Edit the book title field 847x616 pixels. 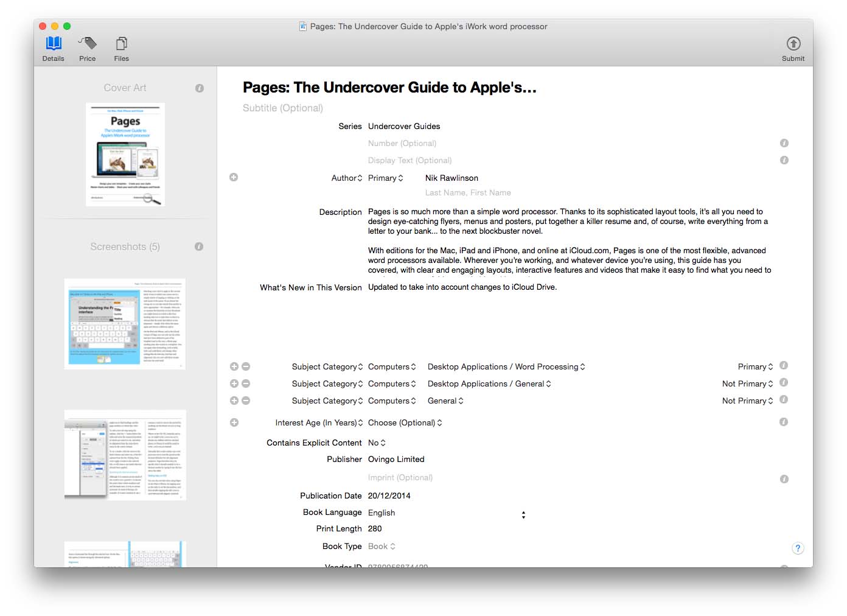389,88
